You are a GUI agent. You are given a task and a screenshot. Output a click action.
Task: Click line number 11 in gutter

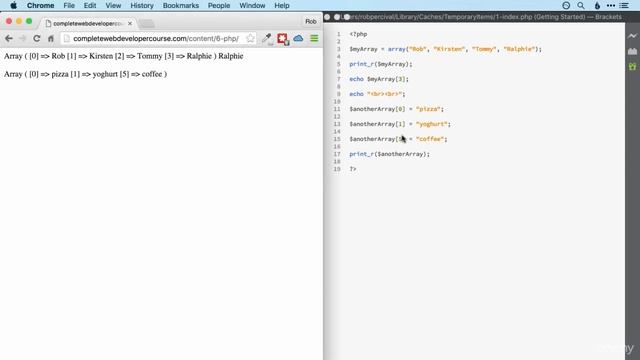[x=337, y=109]
